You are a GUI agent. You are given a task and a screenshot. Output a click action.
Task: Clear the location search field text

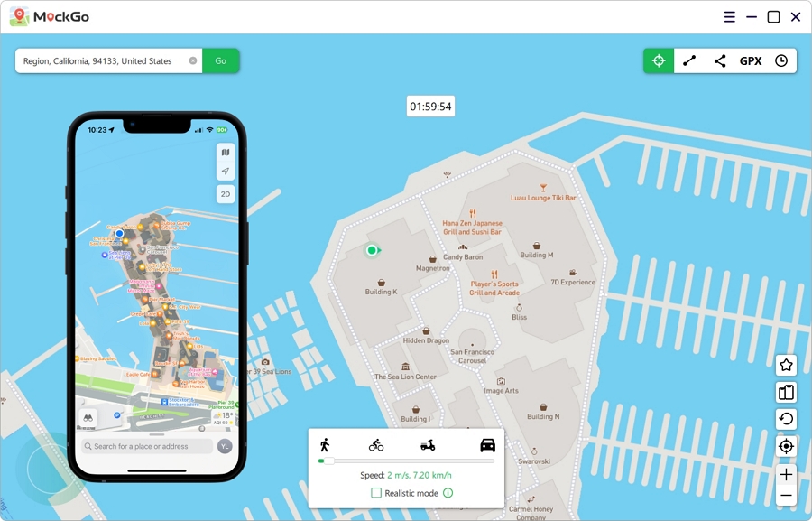click(x=193, y=60)
